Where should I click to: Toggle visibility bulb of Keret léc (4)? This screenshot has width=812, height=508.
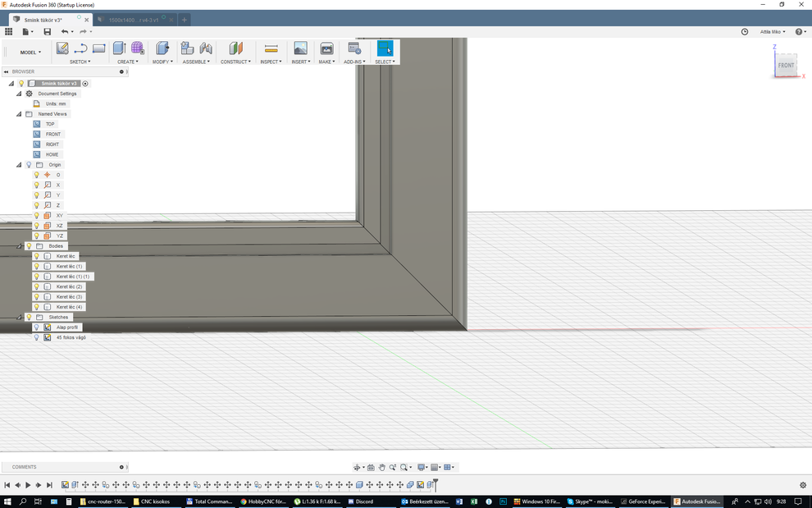pos(36,307)
